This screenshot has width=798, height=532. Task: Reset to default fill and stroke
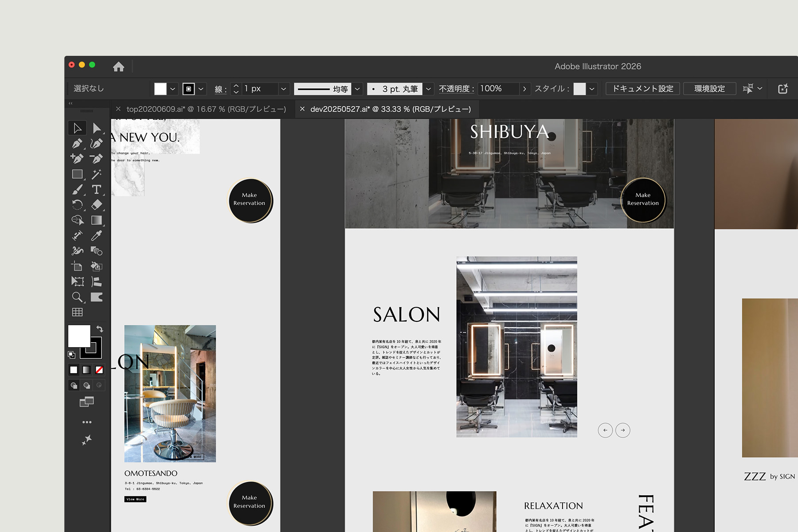coord(71,355)
